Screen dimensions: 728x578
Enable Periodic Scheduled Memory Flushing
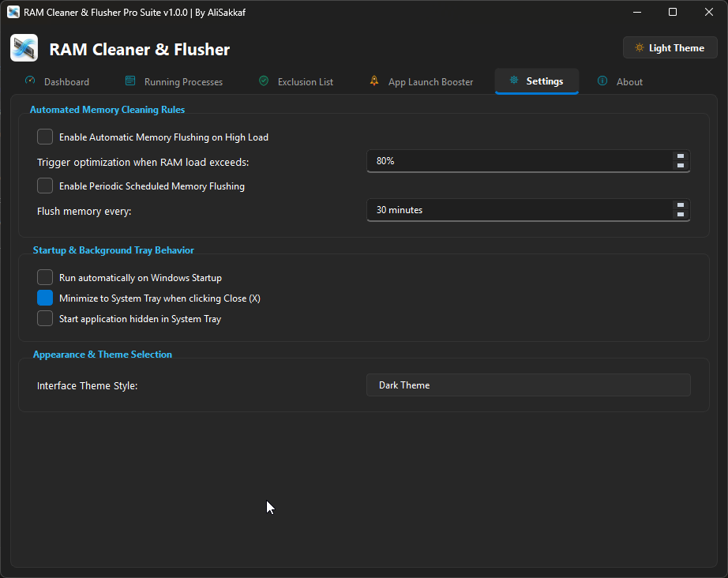pyautogui.click(x=45, y=186)
